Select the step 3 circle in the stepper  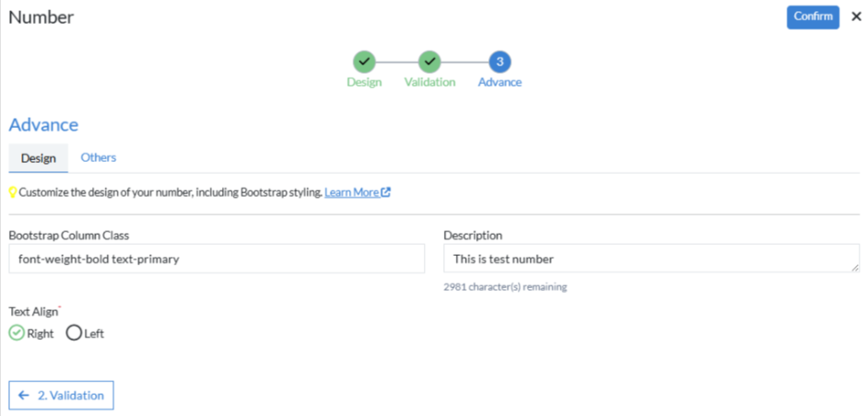(x=499, y=62)
